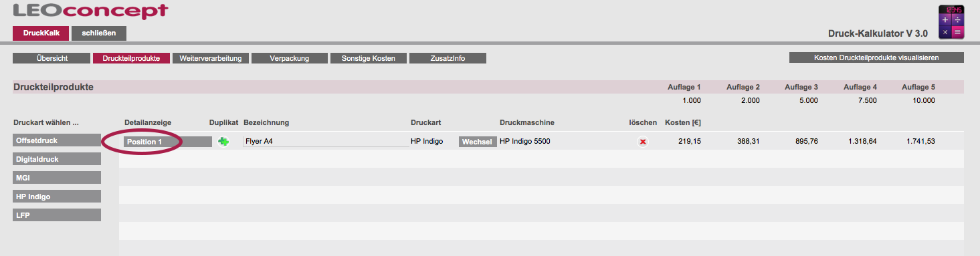Choose Offsetdruck print type

point(57,140)
